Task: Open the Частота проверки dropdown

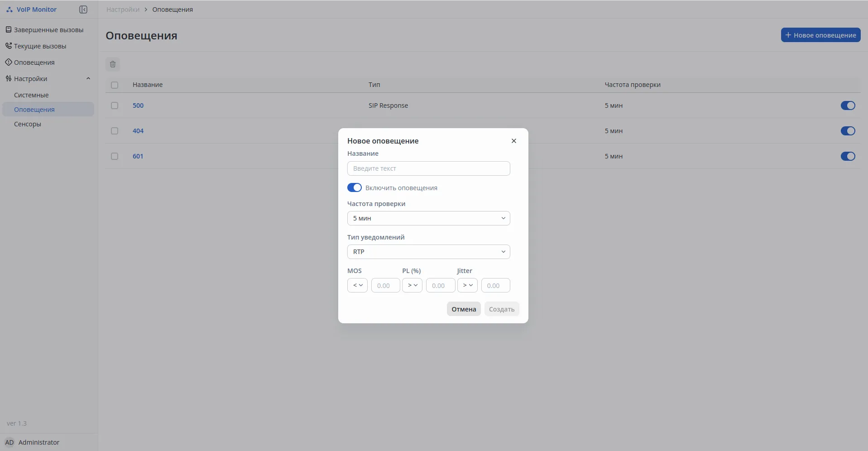Action: tap(428, 218)
